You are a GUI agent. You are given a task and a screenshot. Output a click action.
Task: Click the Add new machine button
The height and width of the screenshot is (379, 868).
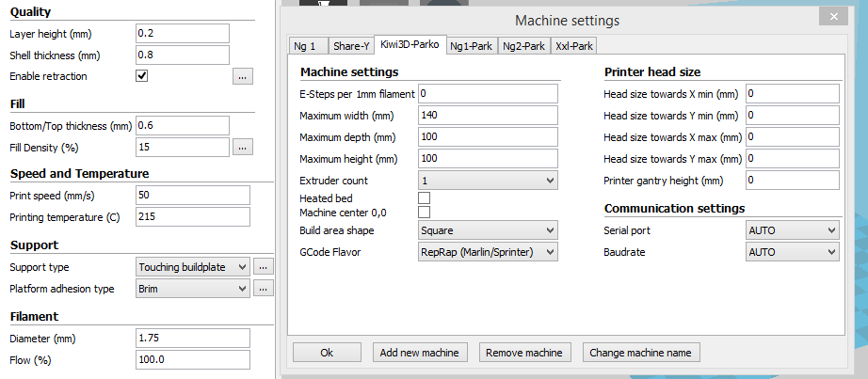click(x=420, y=353)
